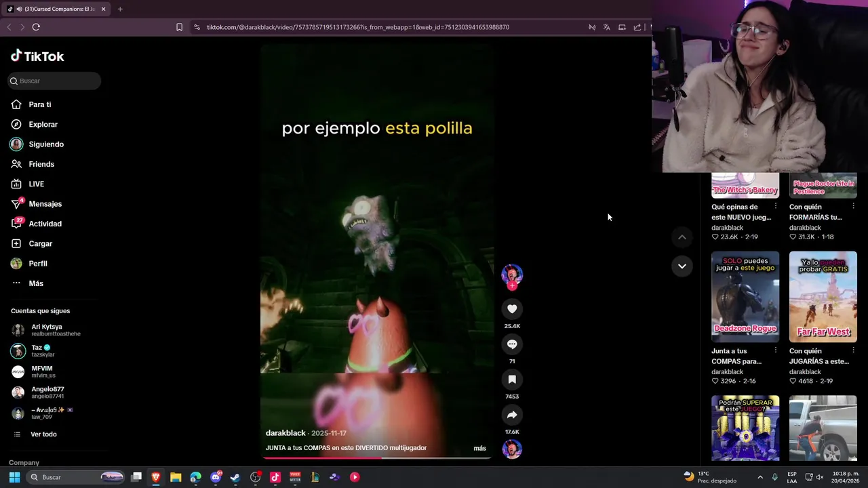Open TikTok app in taskbar
This screenshot has width=868, height=488.
coord(275,477)
